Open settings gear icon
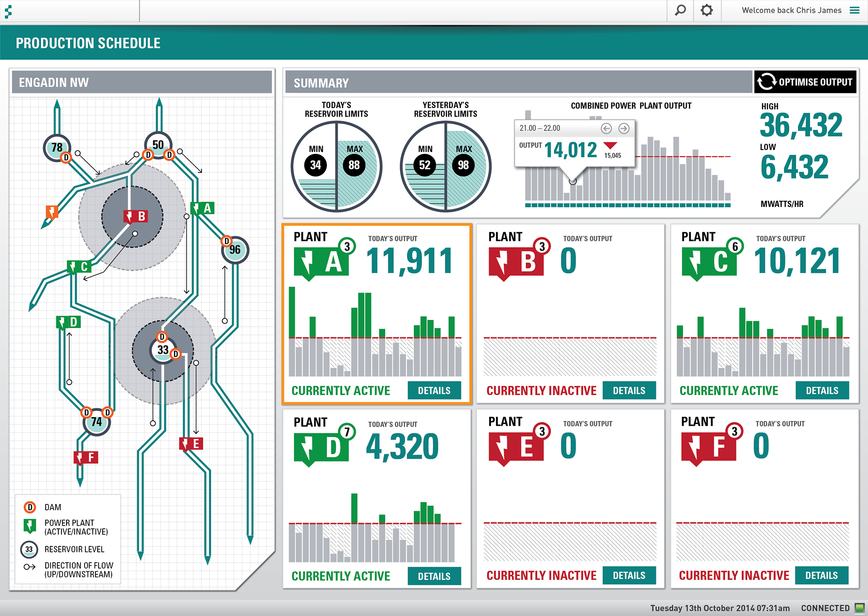Viewport: 868px width, 616px height. tap(707, 10)
